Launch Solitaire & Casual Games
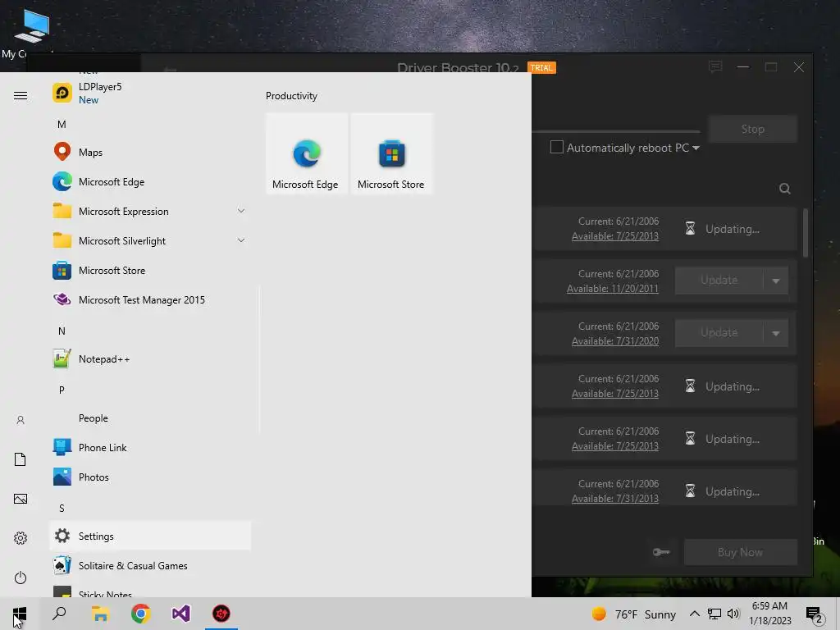This screenshot has width=840, height=630. [150, 565]
